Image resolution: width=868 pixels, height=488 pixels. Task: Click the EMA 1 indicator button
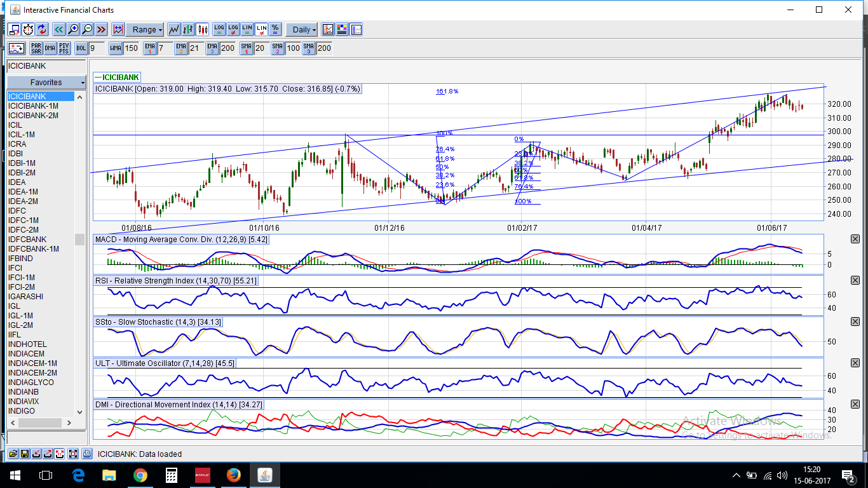150,48
